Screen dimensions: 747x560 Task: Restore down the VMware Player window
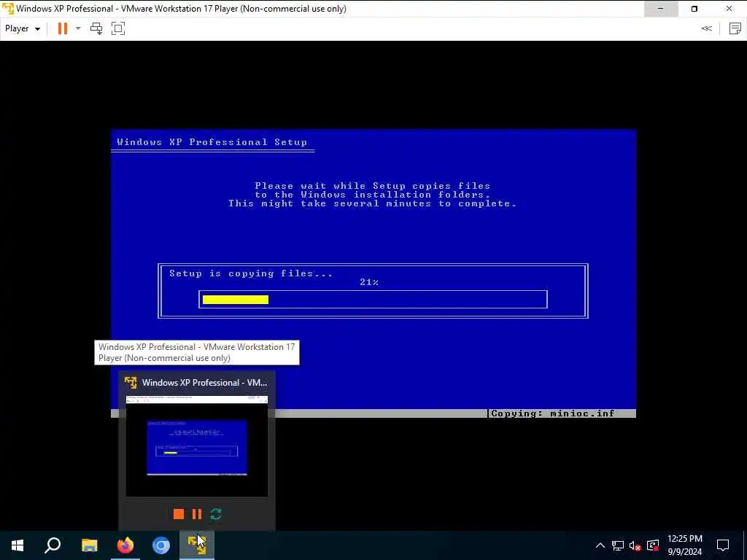(x=694, y=9)
